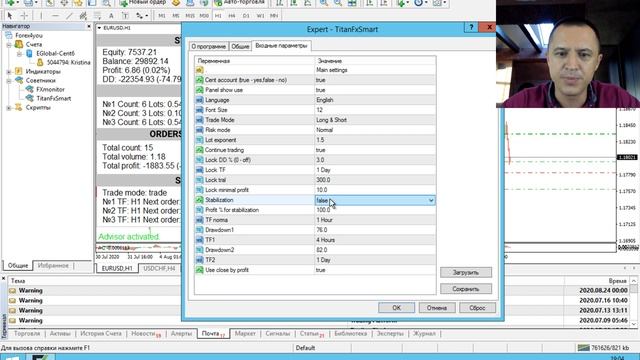Image resolution: width=640 pixels, height=360 pixels.
Task: Select the text label A tool
Action: click(x=111, y=16)
